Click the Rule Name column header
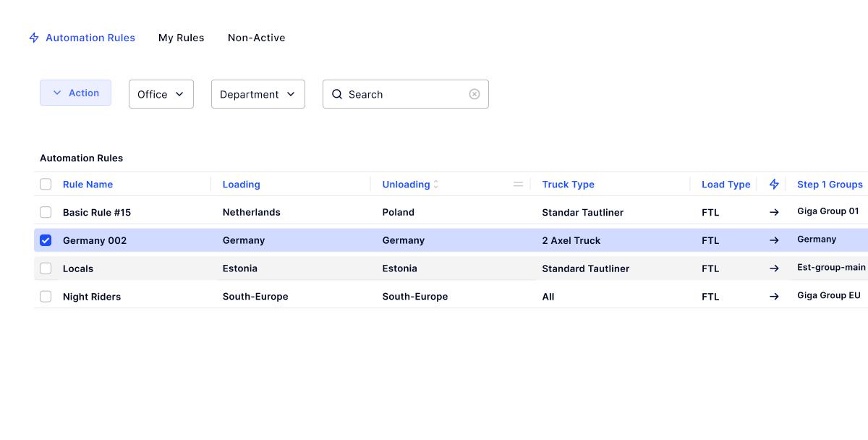Screen dimensions: 868x440 click(88, 184)
